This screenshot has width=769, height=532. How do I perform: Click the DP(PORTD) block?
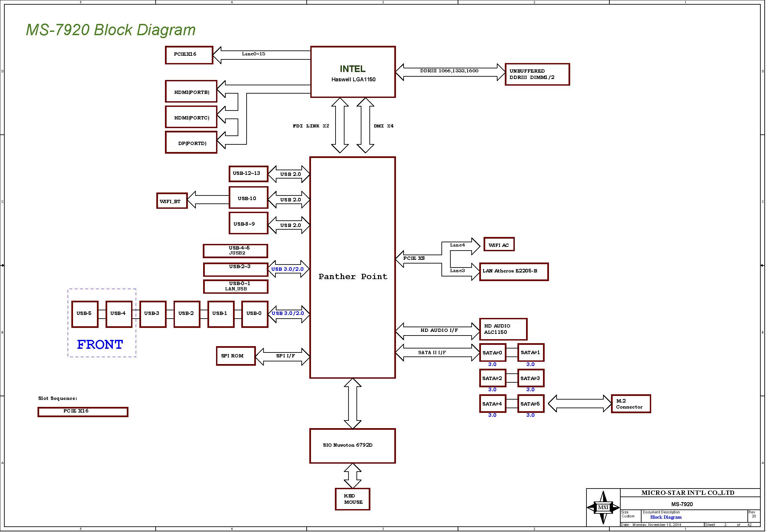[x=191, y=142]
